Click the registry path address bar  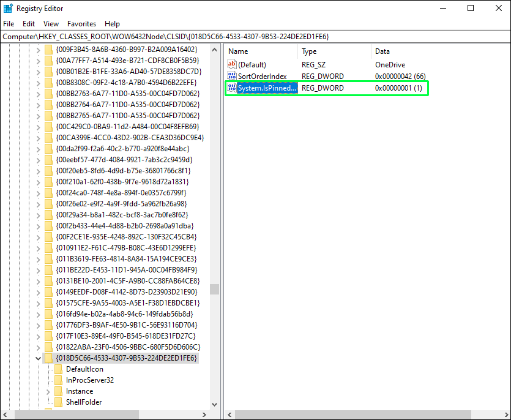coord(255,37)
